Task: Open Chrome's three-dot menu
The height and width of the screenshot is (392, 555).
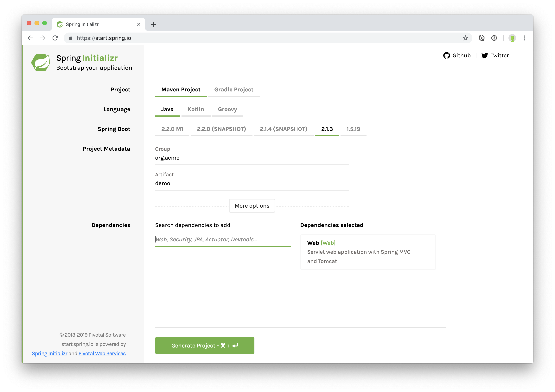Action: (525, 38)
